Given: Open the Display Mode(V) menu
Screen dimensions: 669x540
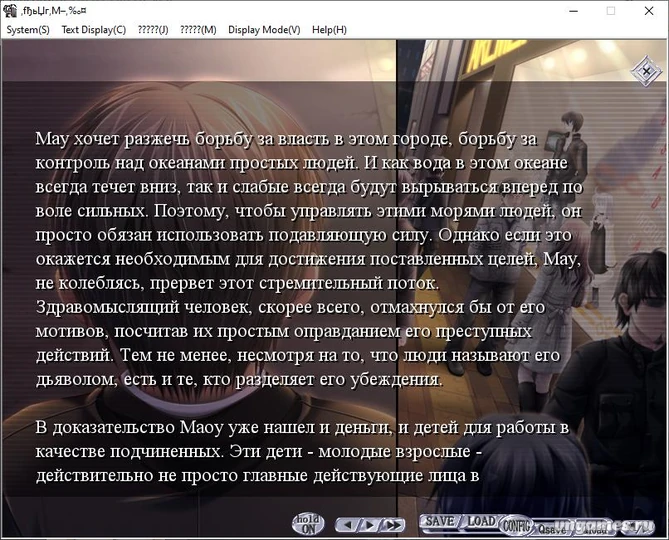Looking at the screenshot, I should point(264,30).
